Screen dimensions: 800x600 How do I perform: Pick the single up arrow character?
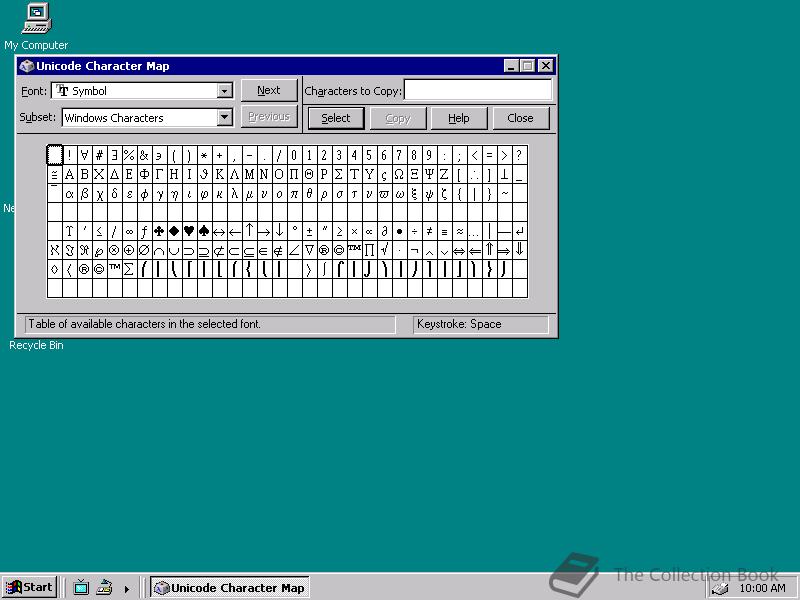pos(249,231)
